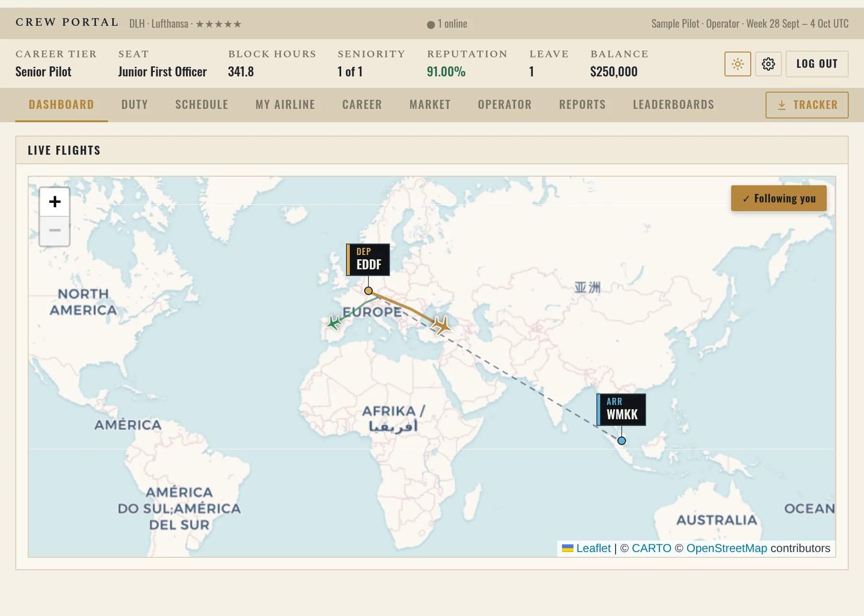Open the Leaflet attribution link
Screen dimensions: 864x616
(593, 548)
